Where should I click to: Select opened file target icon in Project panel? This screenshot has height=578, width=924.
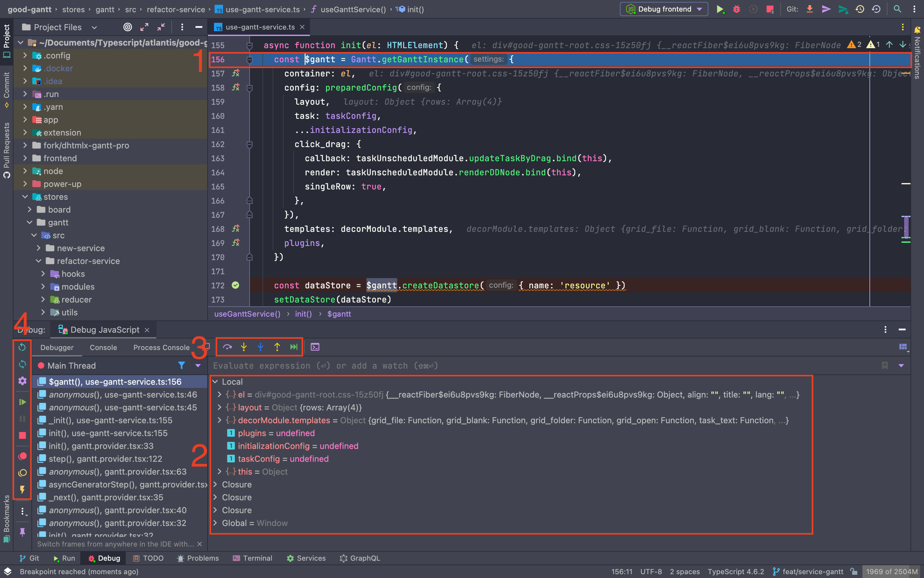(127, 27)
